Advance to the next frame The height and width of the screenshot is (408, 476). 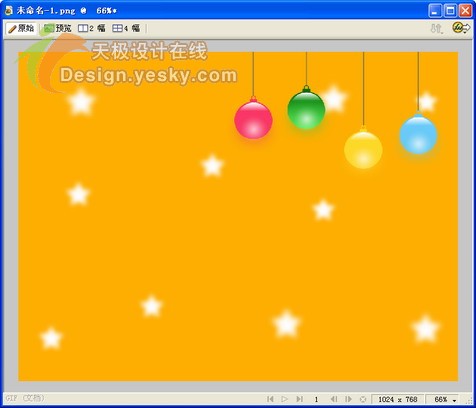(x=348, y=399)
